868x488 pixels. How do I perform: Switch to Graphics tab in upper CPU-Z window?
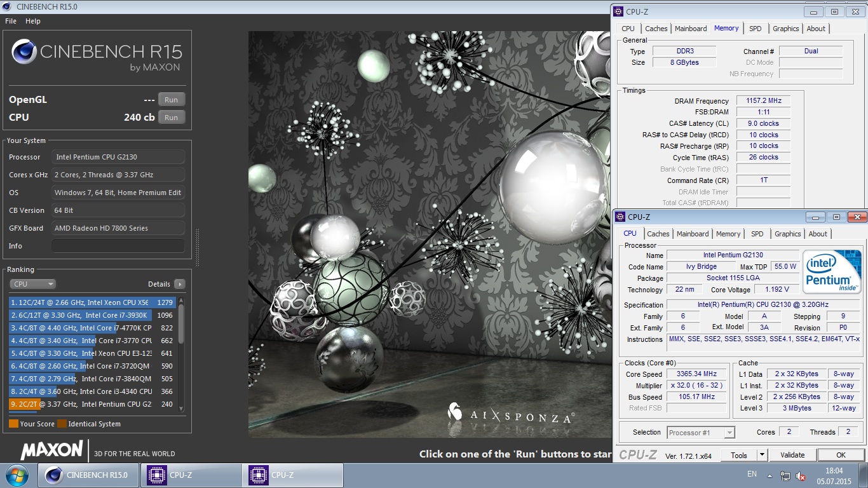785,29
